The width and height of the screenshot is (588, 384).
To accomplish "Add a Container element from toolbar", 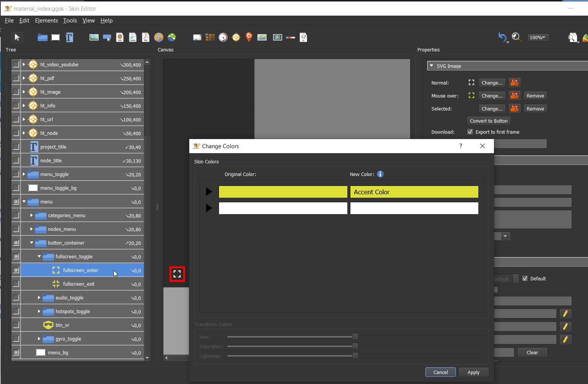I will coord(42,37).
